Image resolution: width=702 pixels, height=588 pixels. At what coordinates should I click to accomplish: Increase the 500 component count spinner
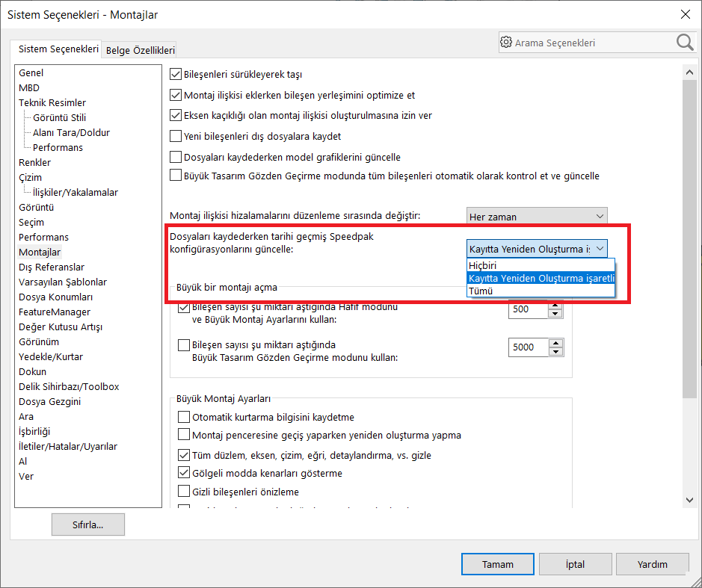pos(554,305)
